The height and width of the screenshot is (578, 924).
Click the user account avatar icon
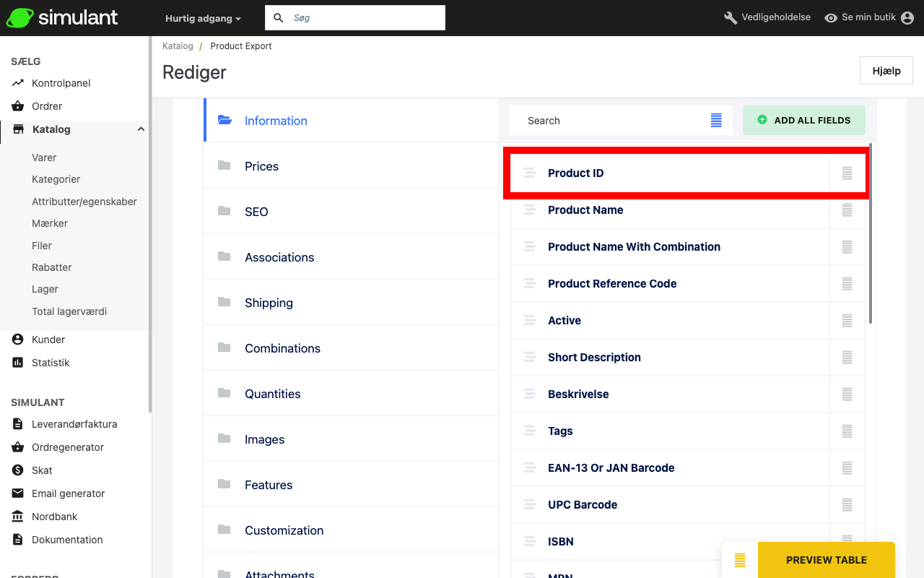tap(907, 18)
